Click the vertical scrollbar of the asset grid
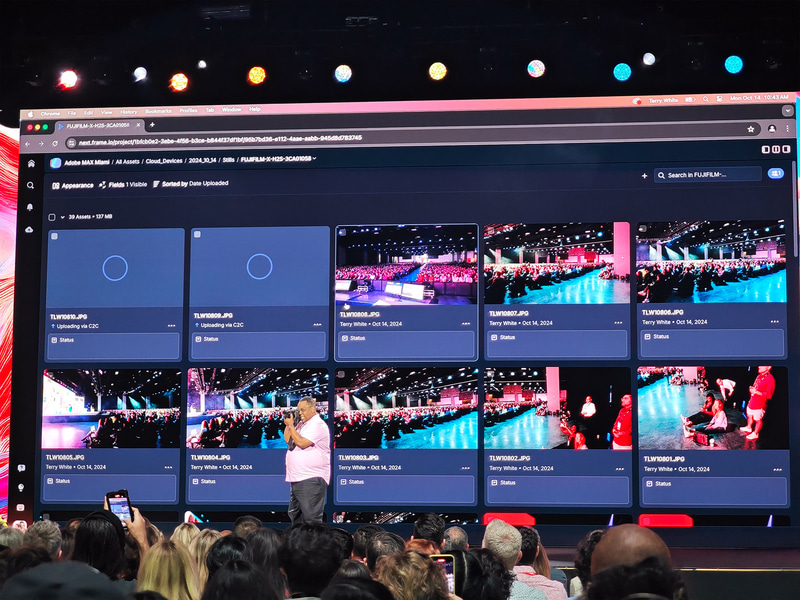This screenshot has height=600, width=800. point(795,209)
